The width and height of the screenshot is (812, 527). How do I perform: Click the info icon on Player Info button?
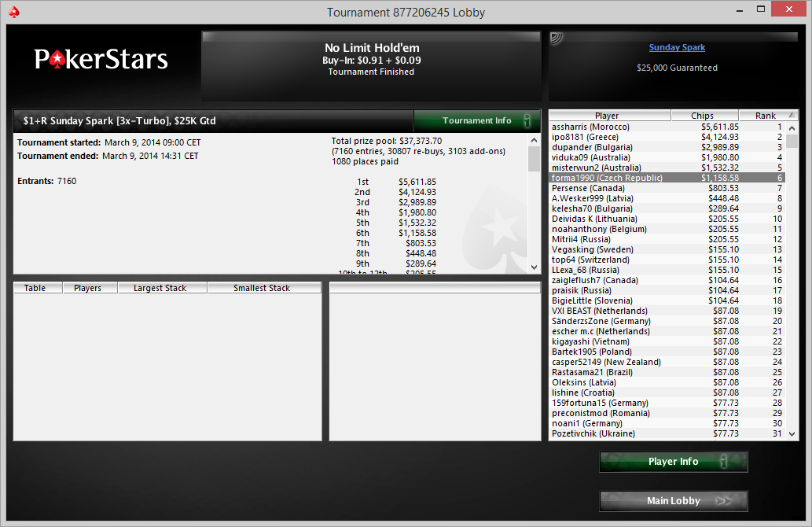click(x=723, y=461)
